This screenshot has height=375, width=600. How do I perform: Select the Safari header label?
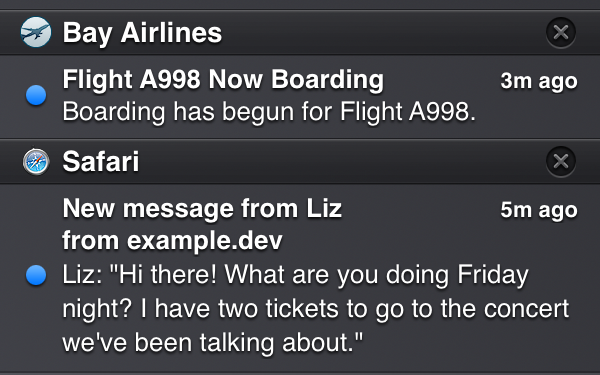101,161
